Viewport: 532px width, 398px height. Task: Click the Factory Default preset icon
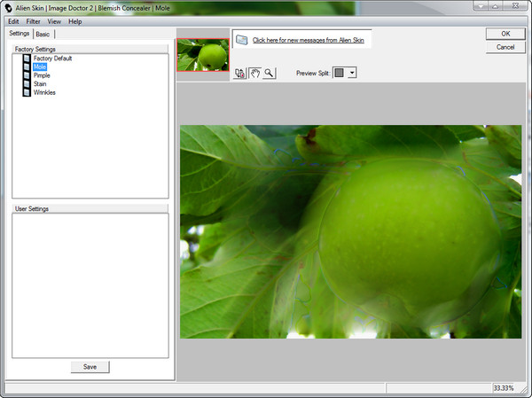coord(27,59)
